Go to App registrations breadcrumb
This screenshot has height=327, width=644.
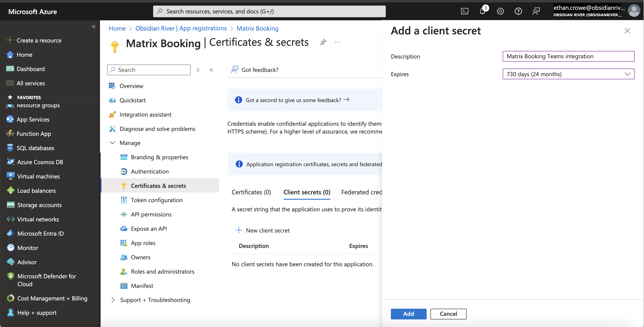point(181,28)
